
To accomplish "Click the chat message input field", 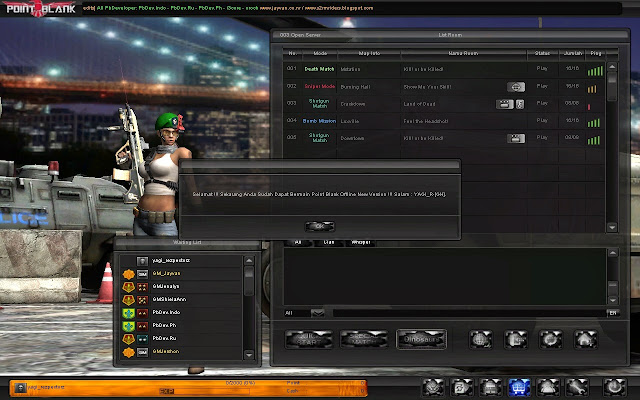I will coord(469,313).
